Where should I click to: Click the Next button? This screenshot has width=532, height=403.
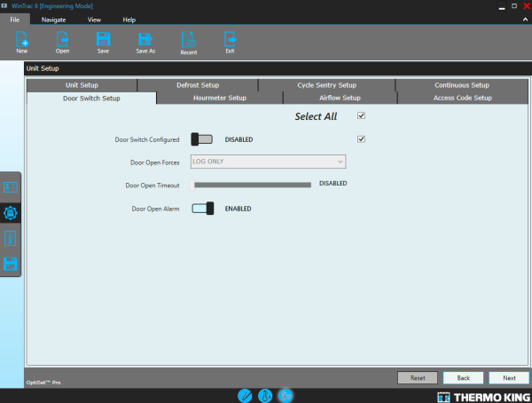pos(509,377)
